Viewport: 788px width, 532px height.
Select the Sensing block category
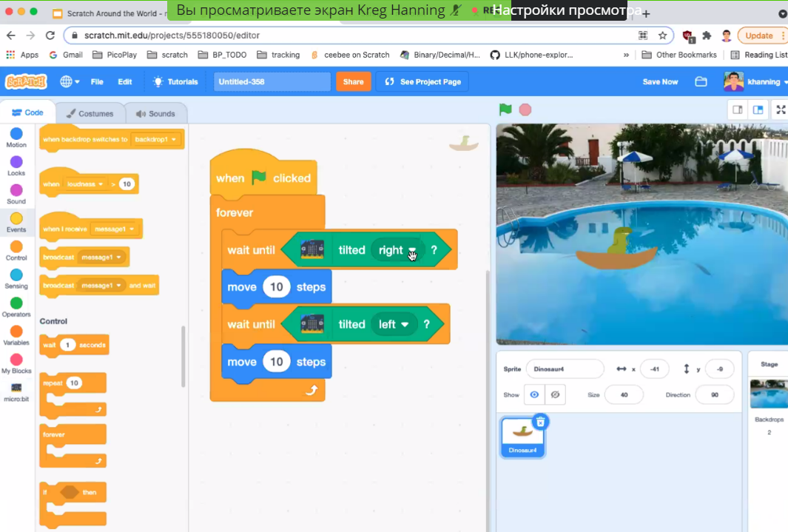(x=16, y=279)
